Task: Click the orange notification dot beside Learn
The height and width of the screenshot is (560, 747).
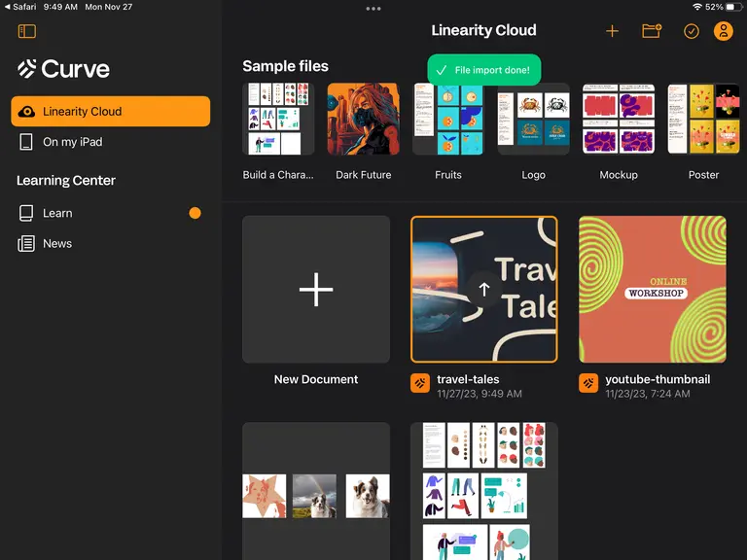Action: (x=195, y=213)
